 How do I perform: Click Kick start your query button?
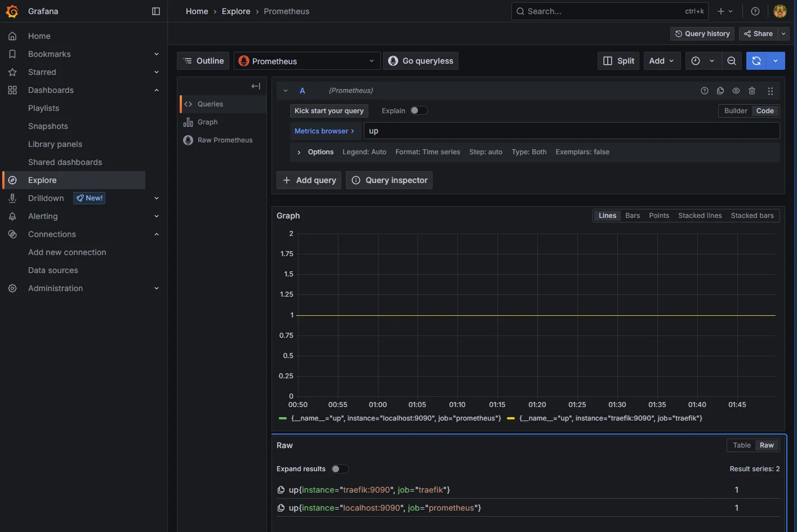329,111
